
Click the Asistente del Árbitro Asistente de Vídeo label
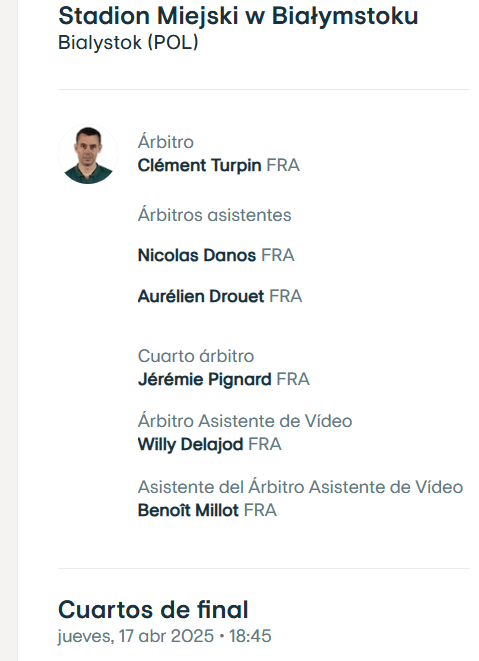301,487
